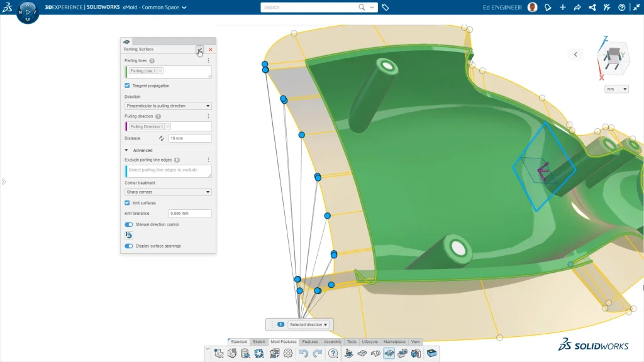
Task: Turn off Manual direction control toggle
Action: pyautogui.click(x=129, y=224)
